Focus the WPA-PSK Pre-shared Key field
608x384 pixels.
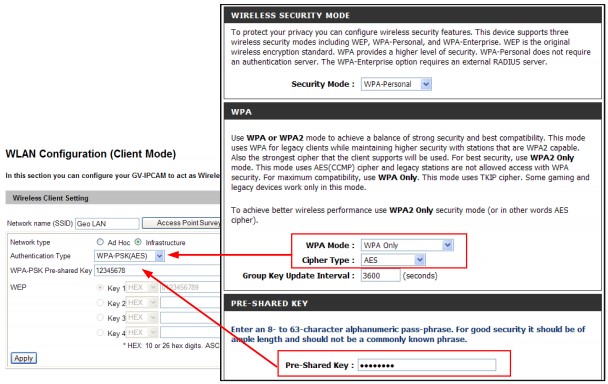(157, 270)
